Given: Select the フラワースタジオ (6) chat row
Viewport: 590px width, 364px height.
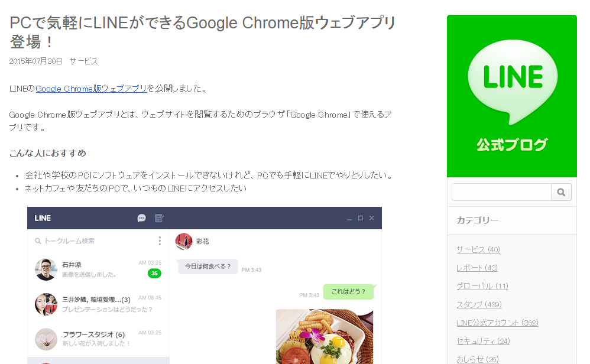Looking at the screenshot, I should (98, 339).
